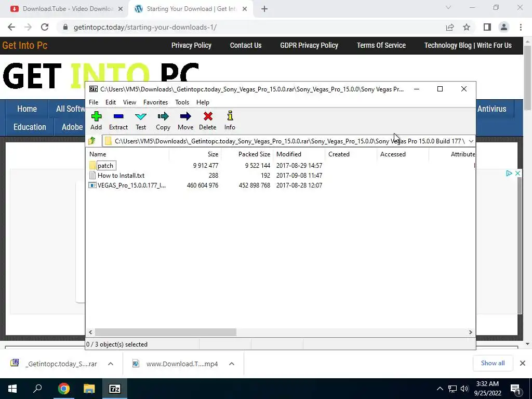Click the Add toolbar icon in 7-Zip
This screenshot has height=399, width=532.
96,121
